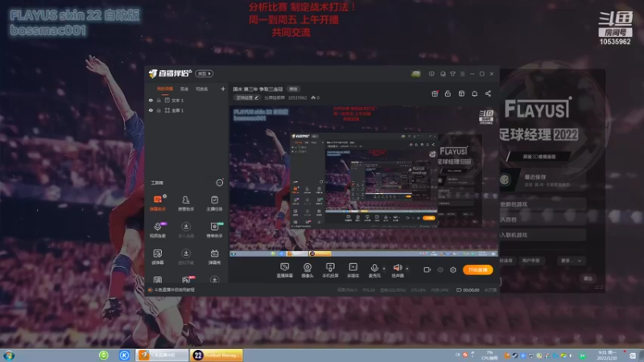644x362 pixels.
Task: Switch to the third scene tab
Action: click(202, 88)
